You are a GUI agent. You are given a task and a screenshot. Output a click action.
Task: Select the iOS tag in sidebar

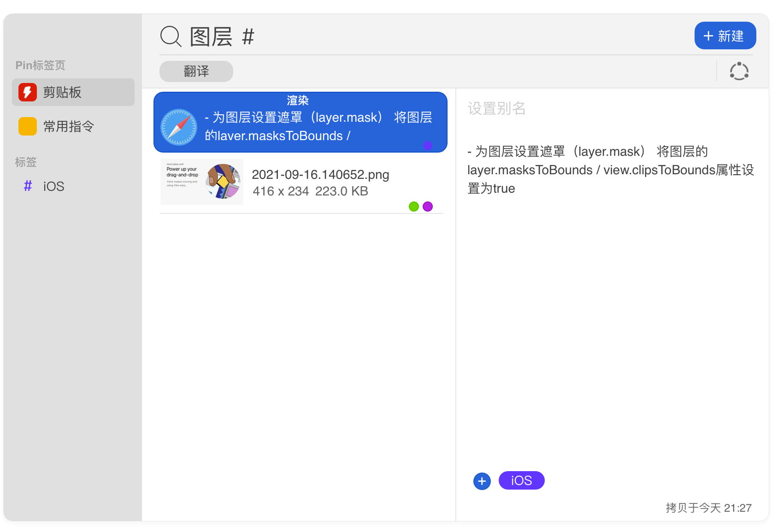(53, 186)
